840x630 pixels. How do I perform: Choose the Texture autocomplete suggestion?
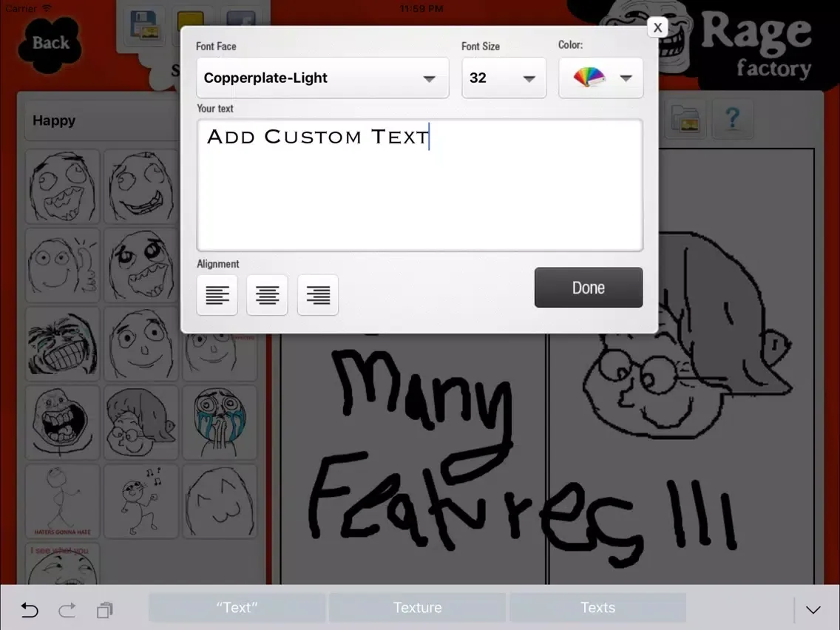tap(417, 608)
